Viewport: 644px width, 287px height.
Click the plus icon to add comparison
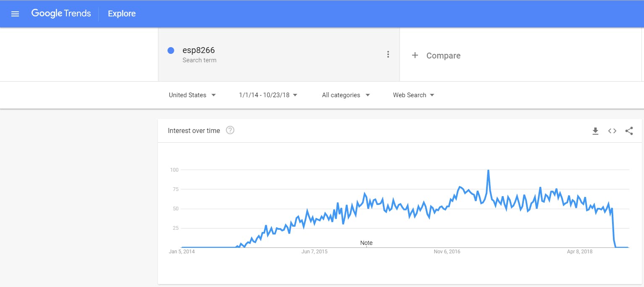click(x=415, y=55)
